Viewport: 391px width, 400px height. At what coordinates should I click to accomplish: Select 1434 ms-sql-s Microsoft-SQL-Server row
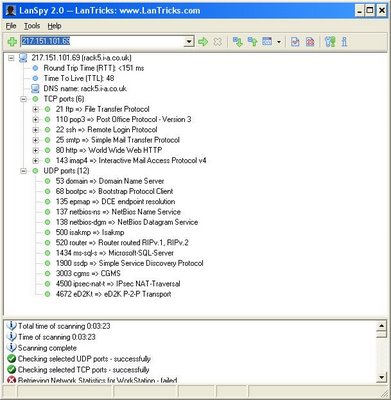115,253
